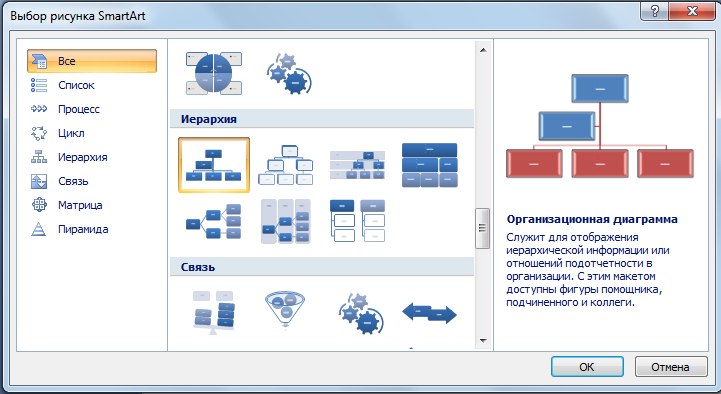
Task: Click the Пирамида triangle icon
Action: tap(39, 229)
